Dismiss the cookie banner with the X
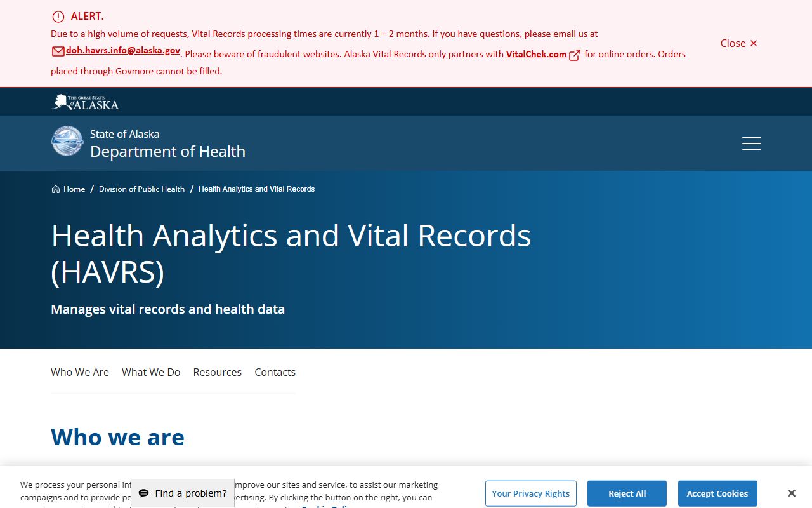 792,493
